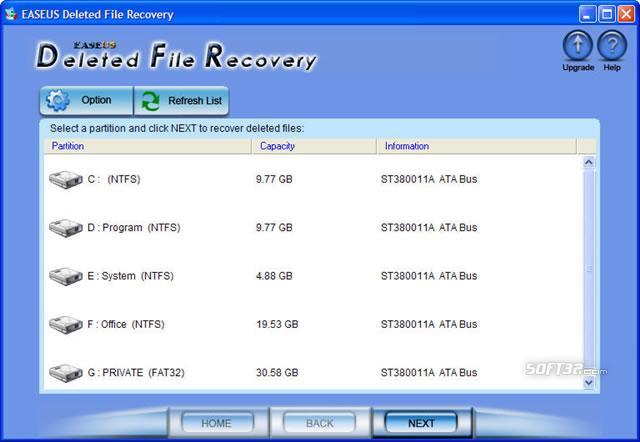
Task: Select the E: System drive icon
Action: tap(66, 276)
